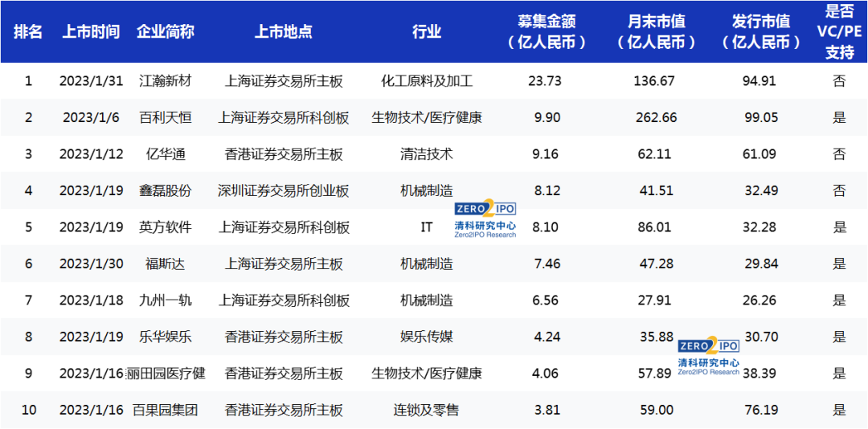Click issue market value 61.09
Viewport: 868px width, 429px height.
pyautogui.click(x=761, y=154)
